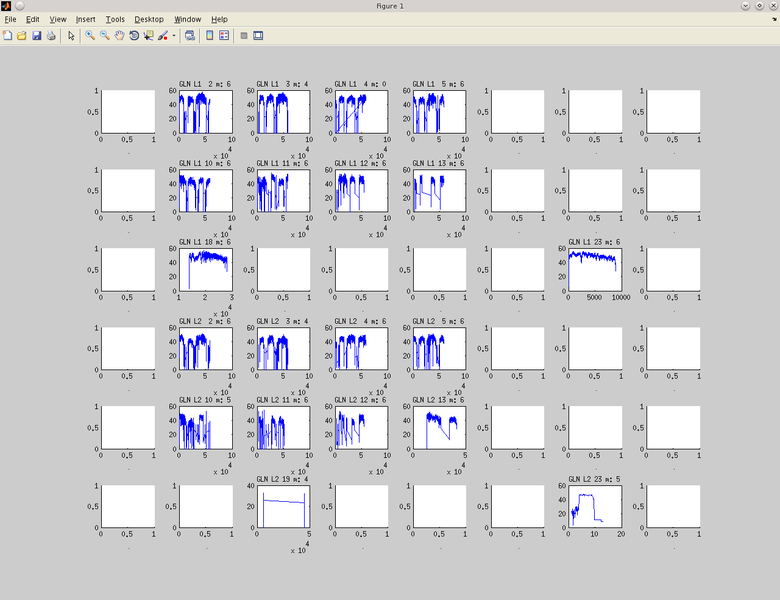Save the figure with the floppy icon

coord(37,36)
